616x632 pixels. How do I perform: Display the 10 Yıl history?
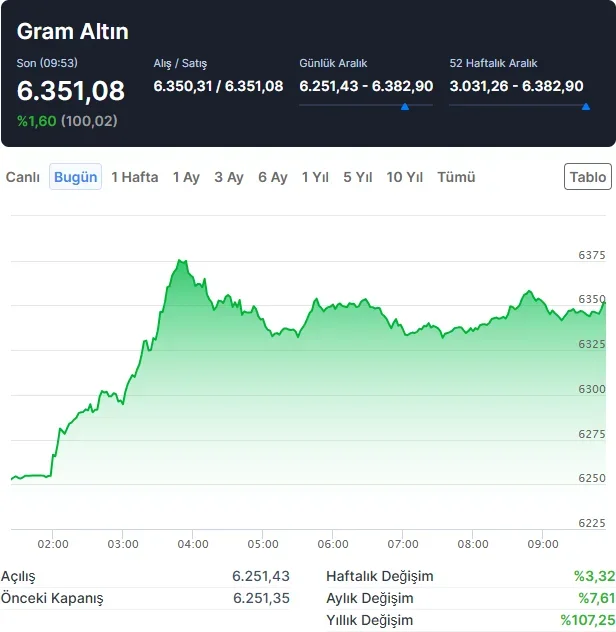point(405,177)
